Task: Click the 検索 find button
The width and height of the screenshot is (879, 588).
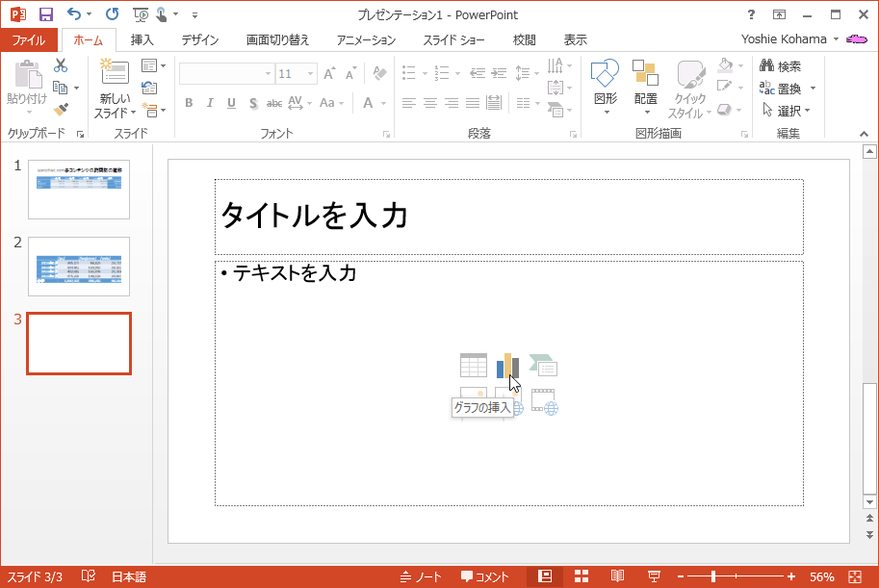Action: 781,66
